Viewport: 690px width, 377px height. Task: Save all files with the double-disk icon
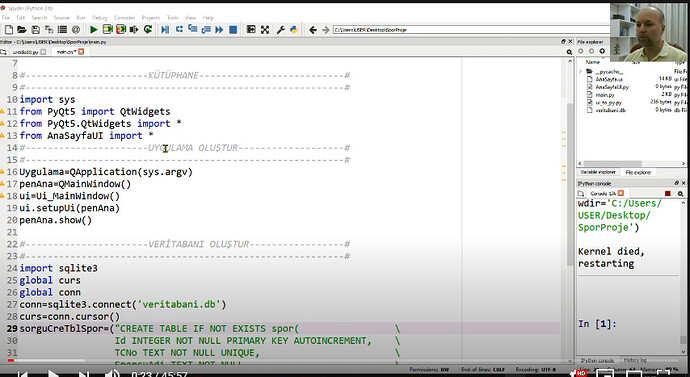[x=49, y=29]
